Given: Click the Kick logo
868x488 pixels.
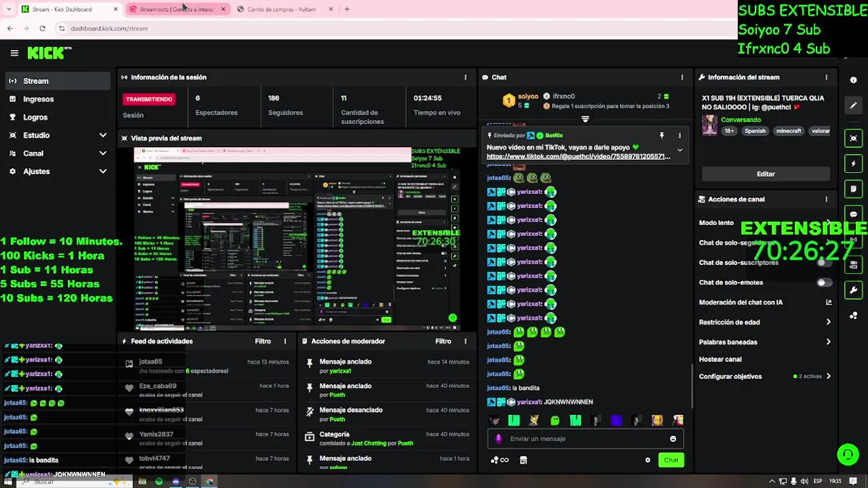Looking at the screenshot, I should pos(49,53).
